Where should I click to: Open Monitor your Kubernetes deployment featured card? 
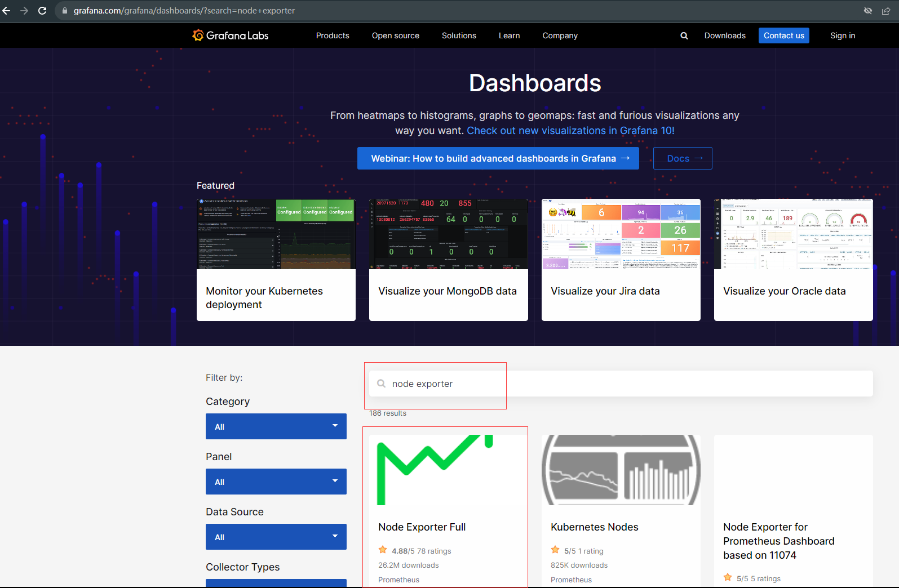point(276,260)
